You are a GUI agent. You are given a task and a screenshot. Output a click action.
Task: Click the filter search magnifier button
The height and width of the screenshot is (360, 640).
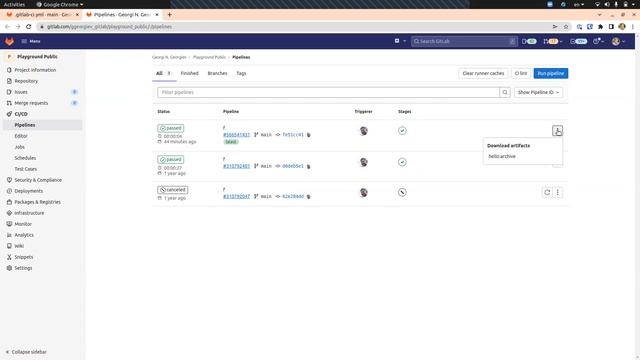click(x=505, y=93)
